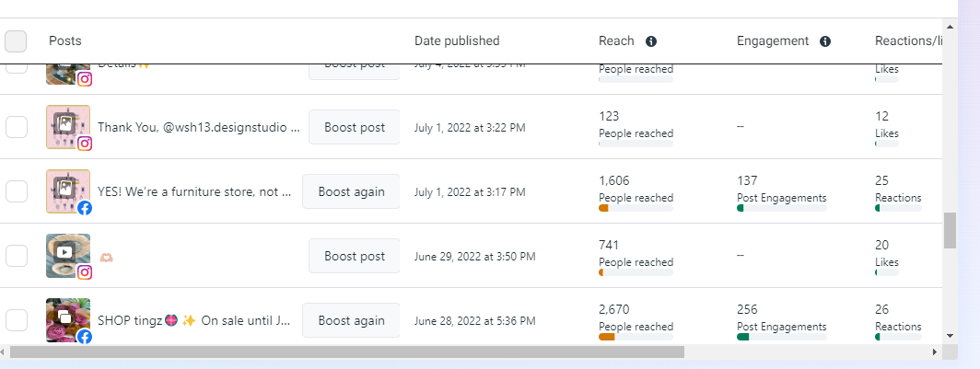Screen dimensions: 980x369
Task: Select the Thank You post checkbox
Action: (x=17, y=127)
